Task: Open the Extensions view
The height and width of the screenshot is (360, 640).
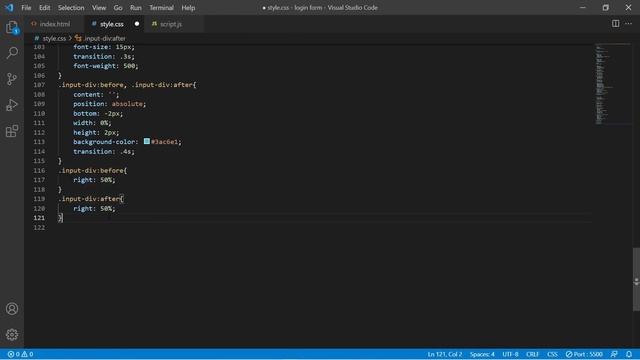Action: (x=12, y=131)
